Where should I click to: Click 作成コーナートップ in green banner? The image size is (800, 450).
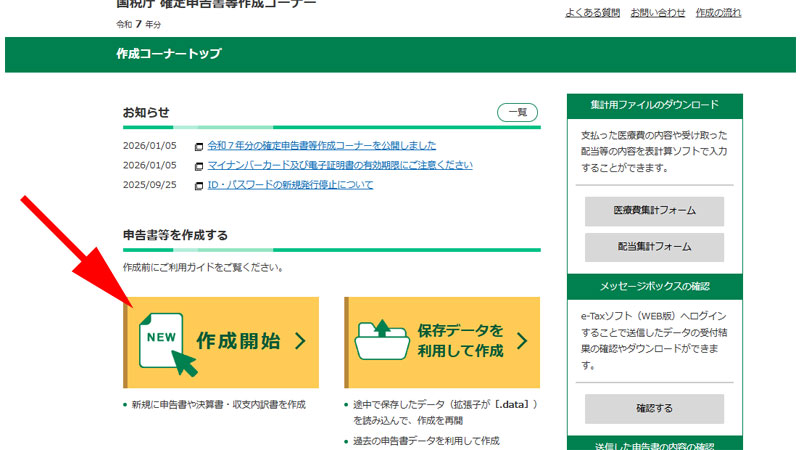(169, 54)
